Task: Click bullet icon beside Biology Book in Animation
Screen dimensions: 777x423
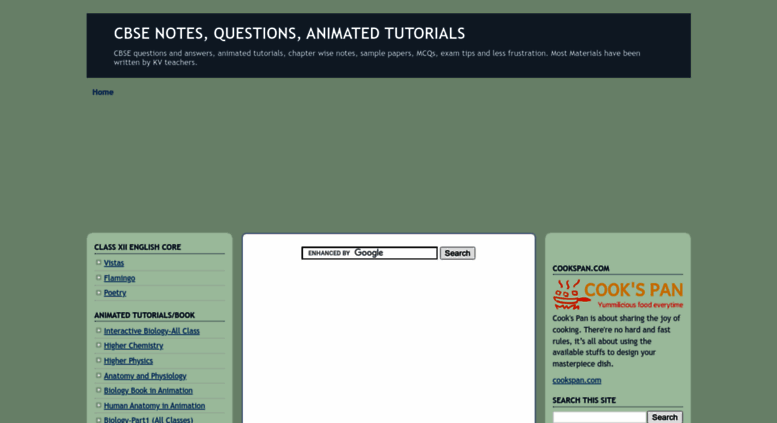Action: 98,390
